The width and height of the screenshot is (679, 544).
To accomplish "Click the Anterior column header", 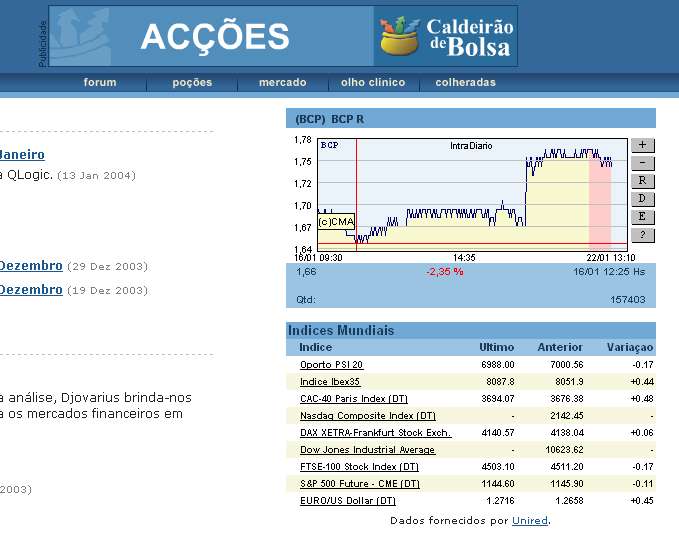I will [x=560, y=347].
